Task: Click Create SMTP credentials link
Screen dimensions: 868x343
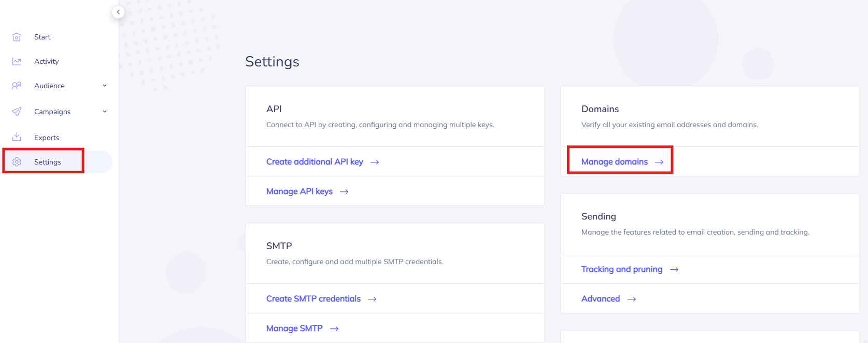Action: [314, 299]
